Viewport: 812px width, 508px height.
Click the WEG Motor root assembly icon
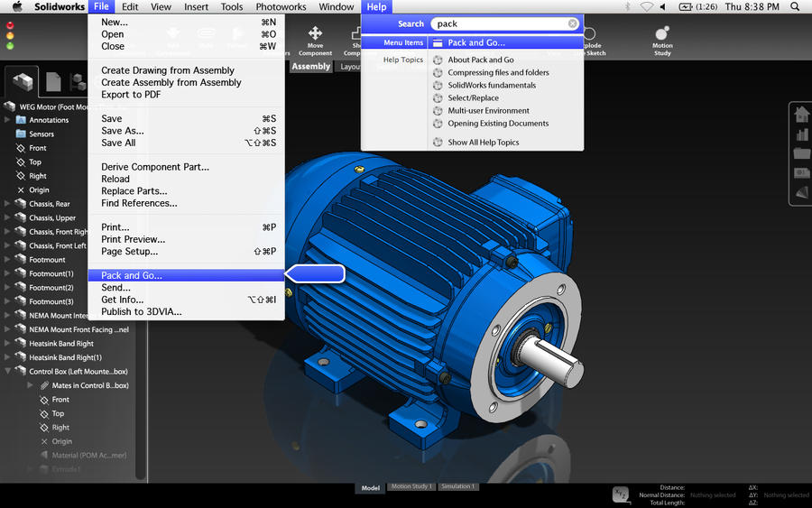[9, 106]
